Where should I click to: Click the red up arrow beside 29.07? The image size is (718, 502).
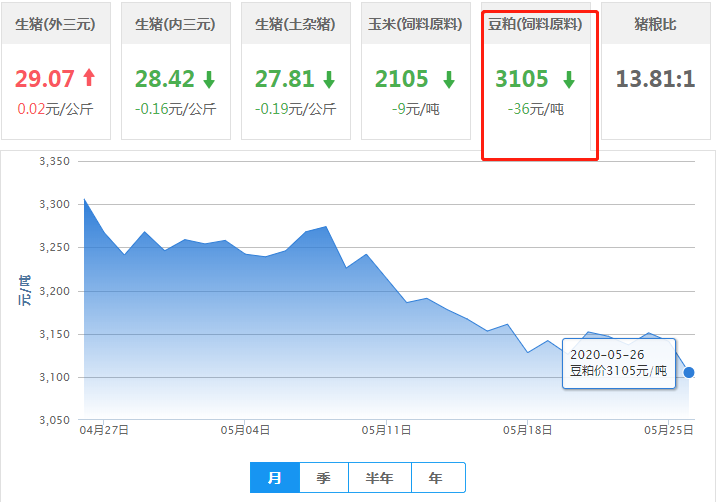(89, 79)
